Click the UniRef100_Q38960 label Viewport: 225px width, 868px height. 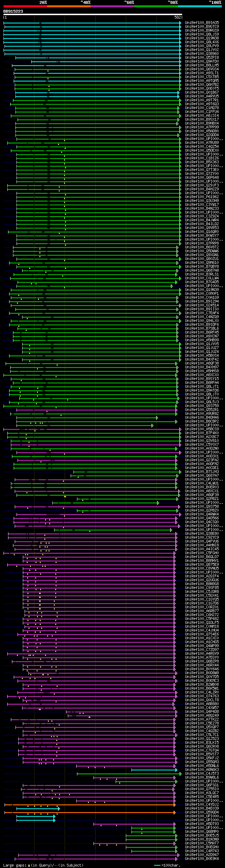(202, 54)
